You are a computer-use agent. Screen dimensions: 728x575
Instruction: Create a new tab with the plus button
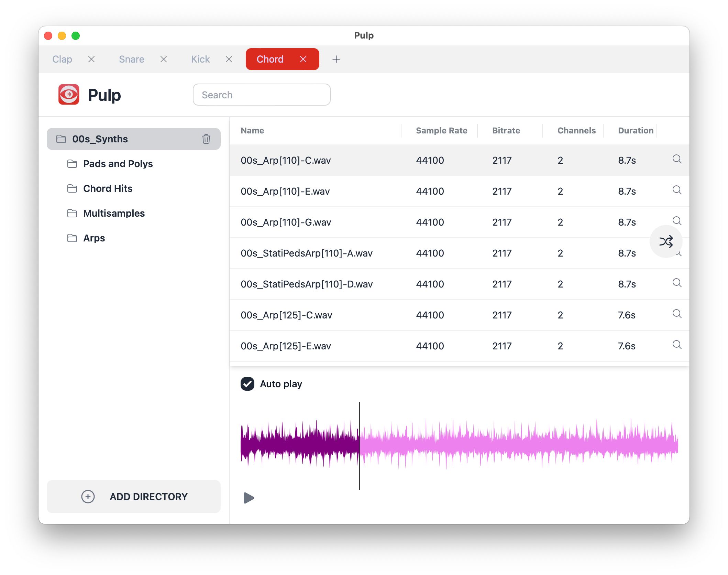336,59
